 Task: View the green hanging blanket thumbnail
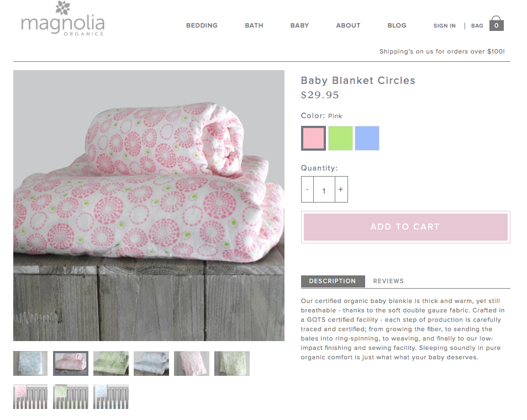pyautogui.click(x=232, y=363)
